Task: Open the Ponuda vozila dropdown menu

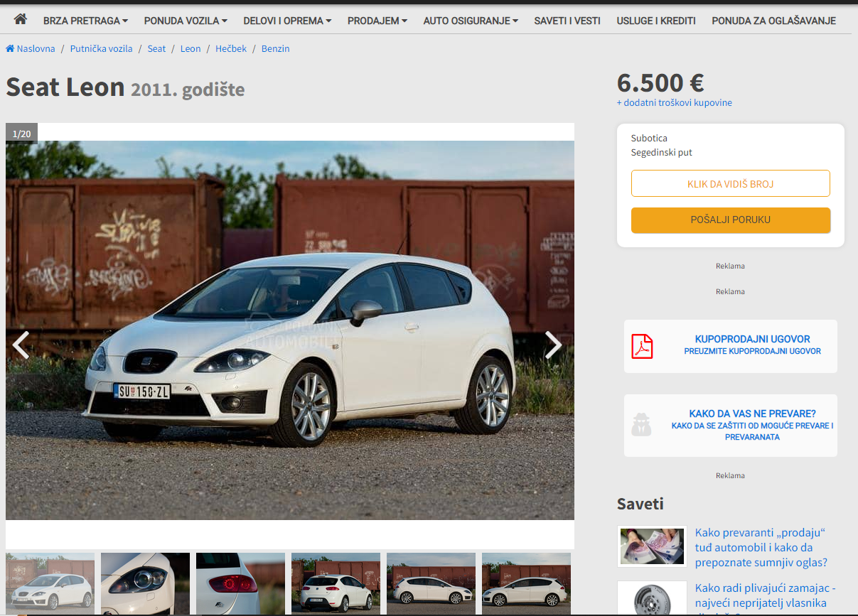Action: tap(186, 21)
